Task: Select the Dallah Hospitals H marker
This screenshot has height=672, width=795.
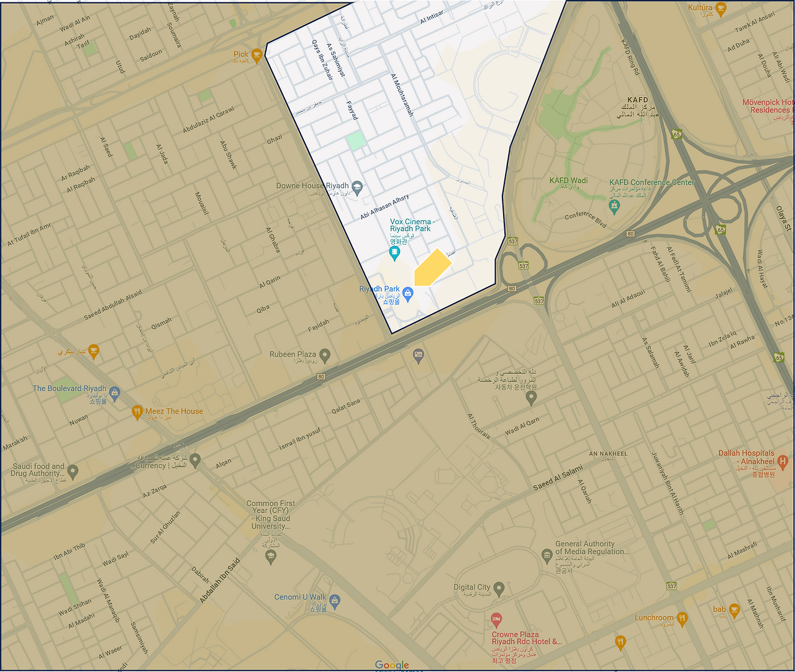Action: pyautogui.click(x=783, y=461)
